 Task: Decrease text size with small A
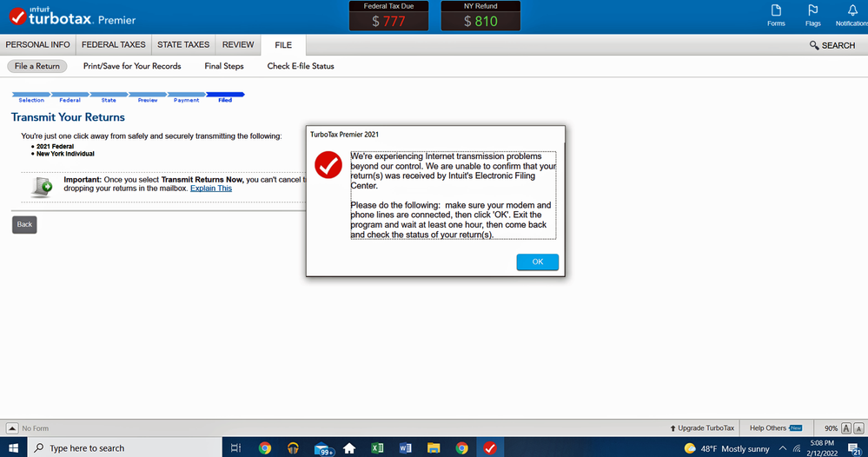point(858,428)
